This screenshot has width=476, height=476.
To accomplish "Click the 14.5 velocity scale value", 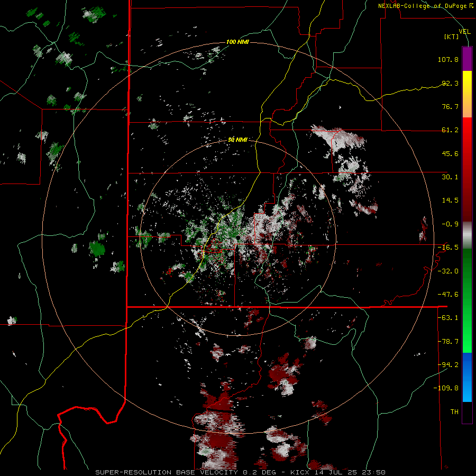I will coord(450,200).
